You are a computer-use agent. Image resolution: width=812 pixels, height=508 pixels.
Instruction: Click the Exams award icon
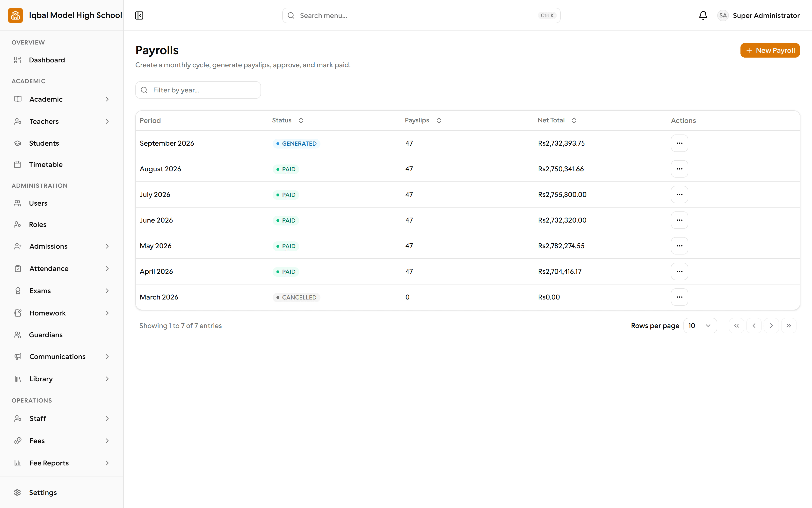[x=18, y=291]
